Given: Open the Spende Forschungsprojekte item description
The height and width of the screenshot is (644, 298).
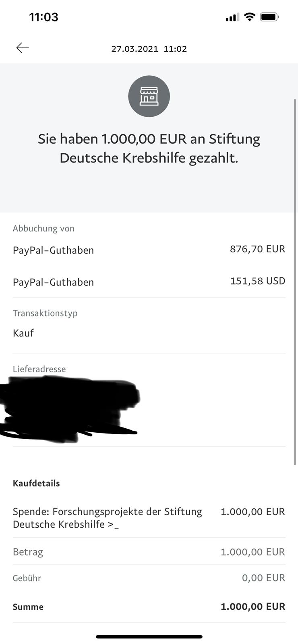Looking at the screenshot, I should 108,518.
